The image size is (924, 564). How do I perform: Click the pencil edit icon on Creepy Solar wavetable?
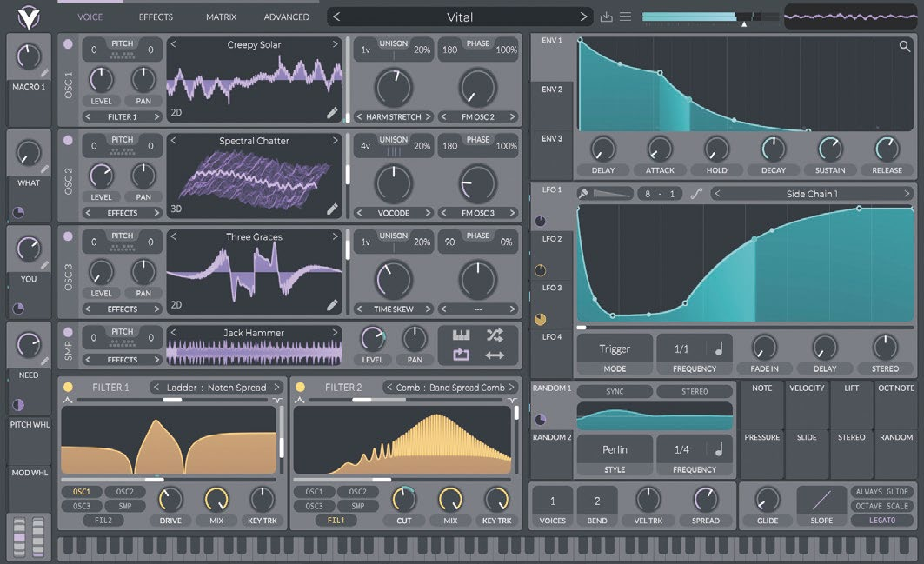pos(332,113)
